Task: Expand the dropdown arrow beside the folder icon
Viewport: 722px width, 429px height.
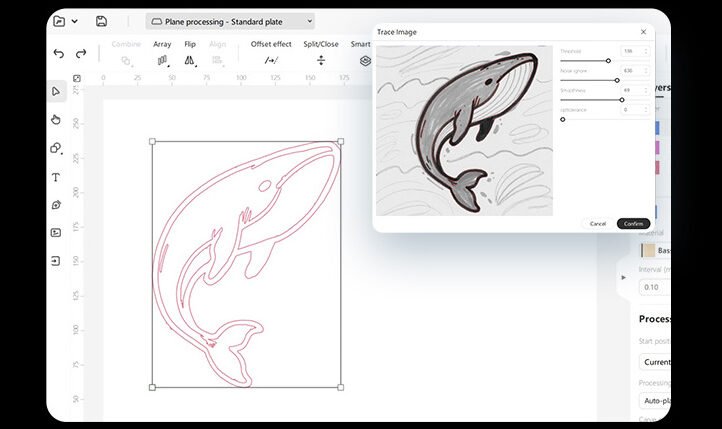Action: [75, 21]
